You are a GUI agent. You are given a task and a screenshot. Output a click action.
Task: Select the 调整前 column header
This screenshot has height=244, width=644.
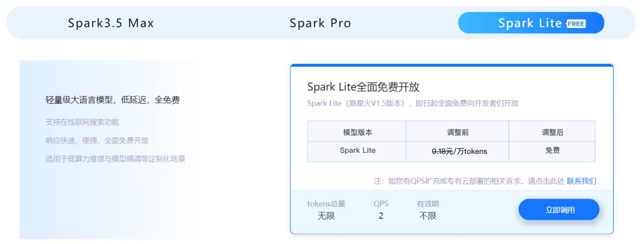[x=457, y=132]
